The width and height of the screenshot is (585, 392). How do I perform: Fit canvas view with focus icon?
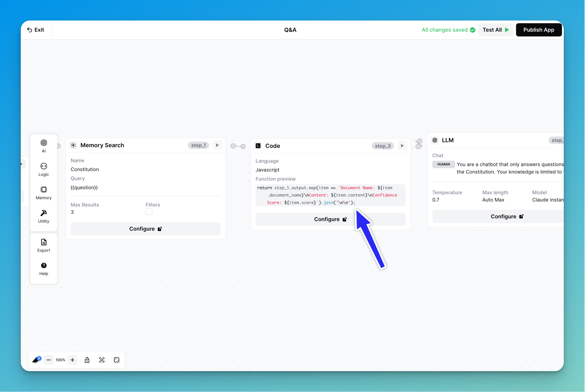pos(102,360)
